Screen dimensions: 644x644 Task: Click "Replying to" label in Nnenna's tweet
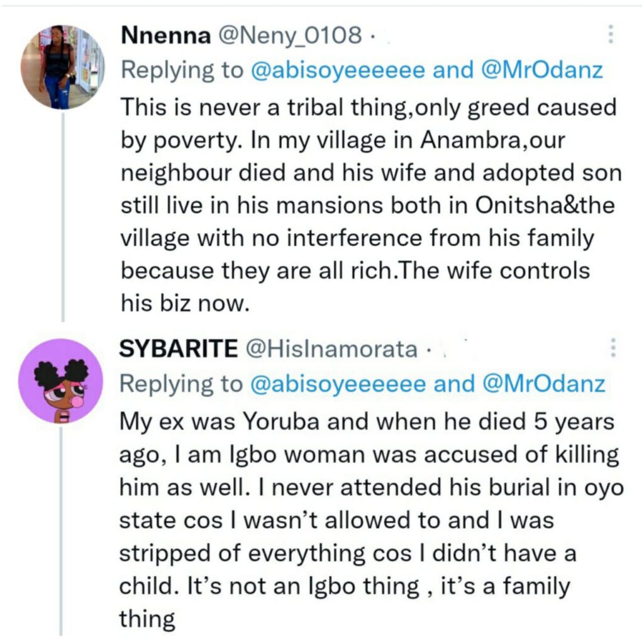182,70
